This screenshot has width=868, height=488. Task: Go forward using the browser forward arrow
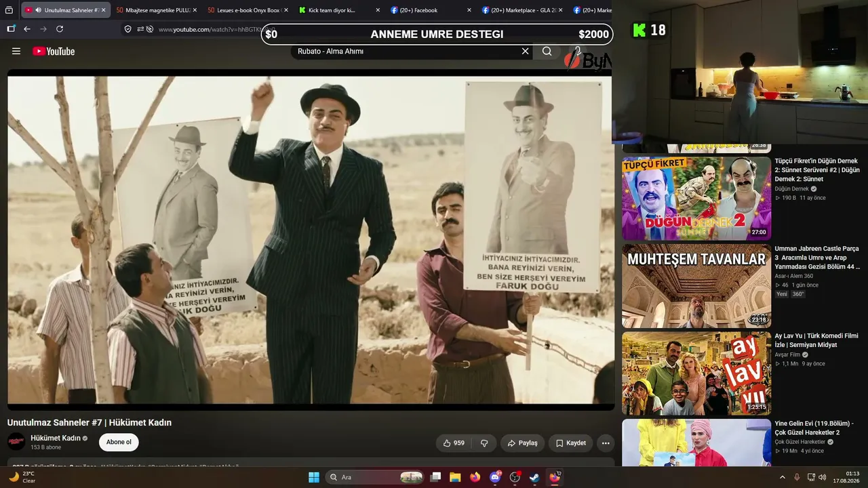point(43,29)
